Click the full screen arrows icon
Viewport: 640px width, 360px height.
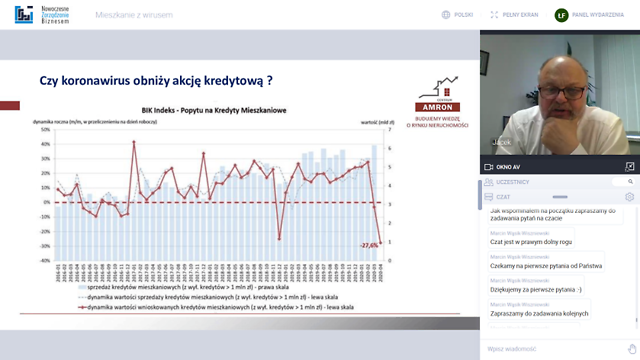click(x=494, y=15)
